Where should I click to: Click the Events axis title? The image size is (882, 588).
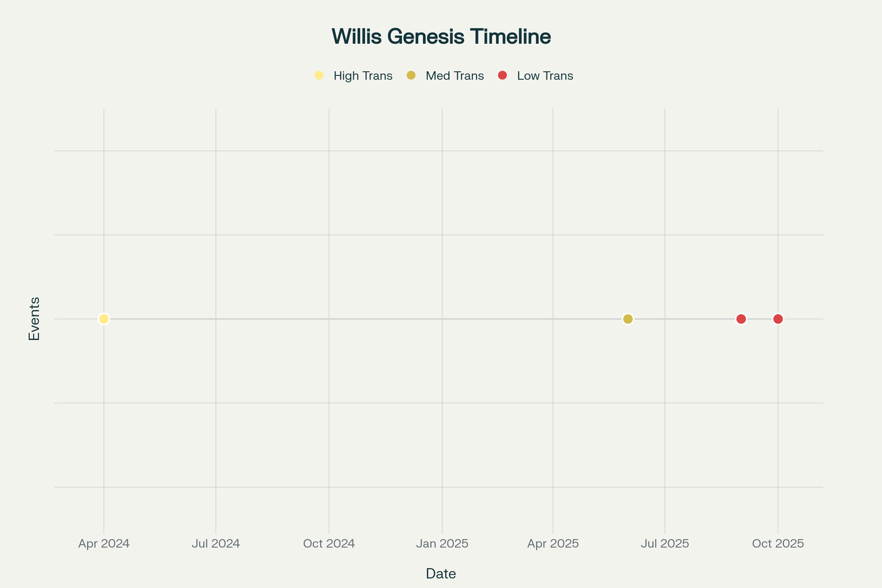(x=34, y=319)
